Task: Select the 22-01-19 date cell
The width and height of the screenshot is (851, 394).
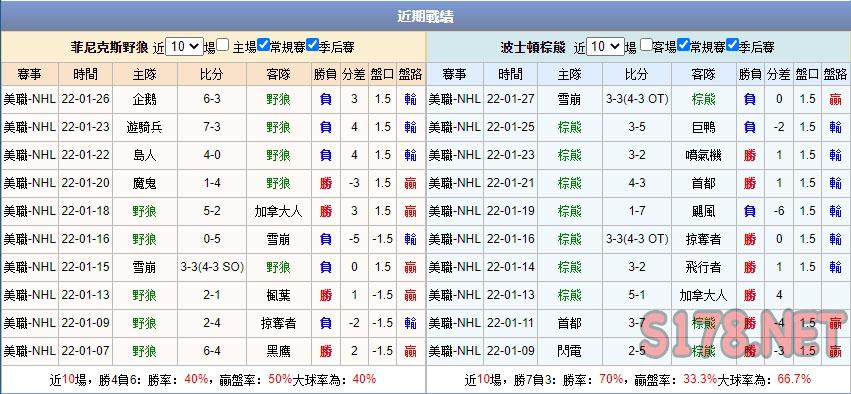Action: (511, 211)
